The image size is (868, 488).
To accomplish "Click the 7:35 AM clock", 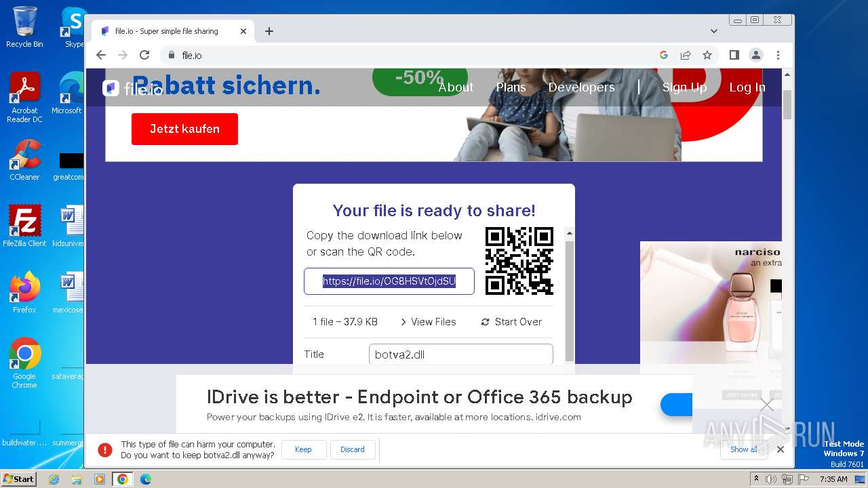I will click(x=833, y=479).
